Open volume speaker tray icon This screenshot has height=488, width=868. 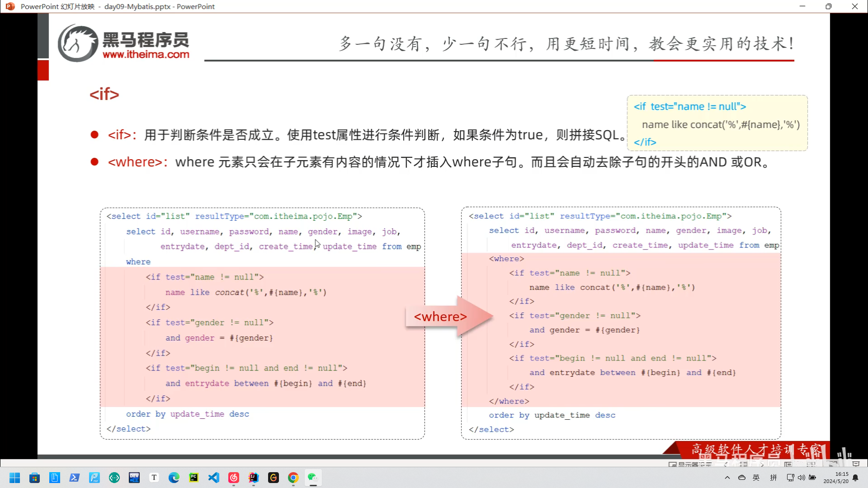click(801, 478)
